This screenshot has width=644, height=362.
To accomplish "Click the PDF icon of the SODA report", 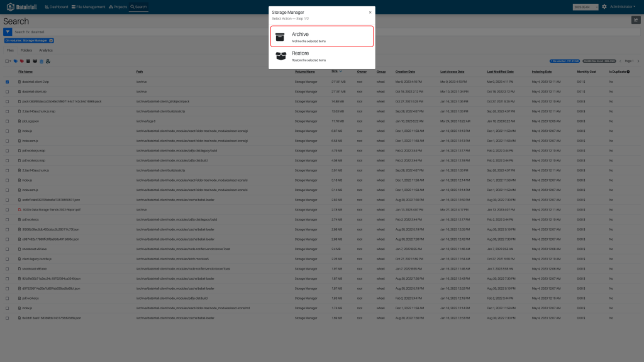I will coord(19,210).
